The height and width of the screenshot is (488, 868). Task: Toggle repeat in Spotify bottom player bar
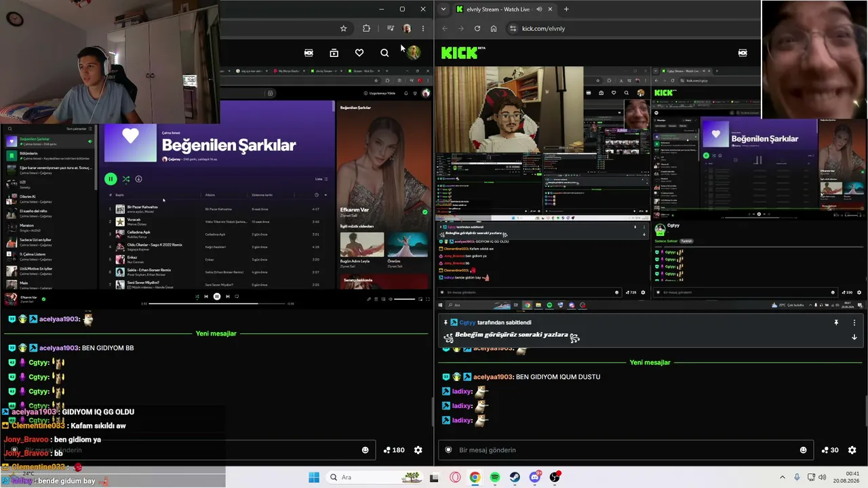[237, 296]
